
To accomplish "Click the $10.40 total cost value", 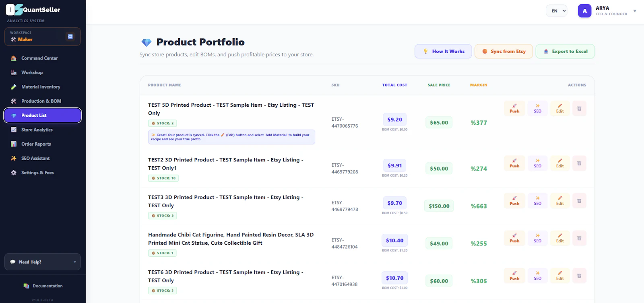I will click(394, 241).
